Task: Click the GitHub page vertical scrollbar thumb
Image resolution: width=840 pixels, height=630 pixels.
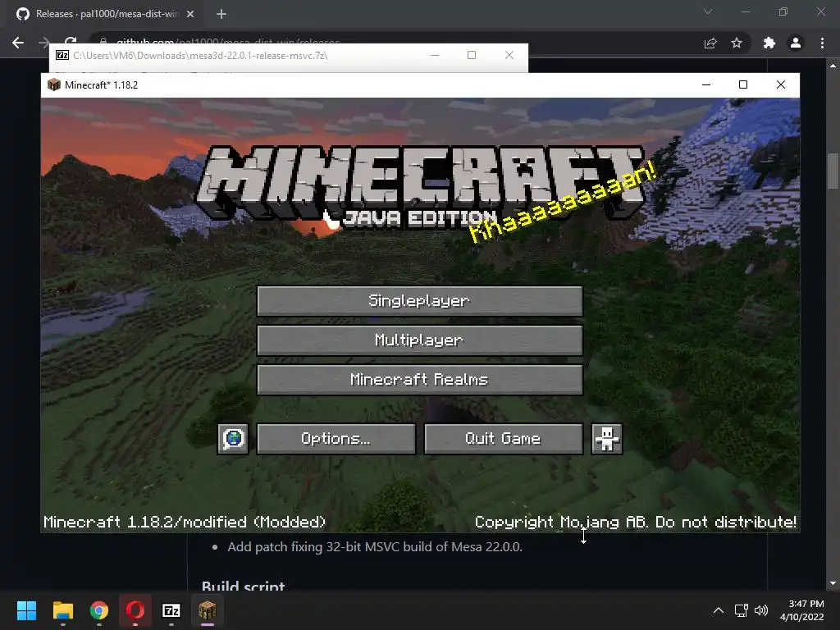Action: (x=833, y=171)
